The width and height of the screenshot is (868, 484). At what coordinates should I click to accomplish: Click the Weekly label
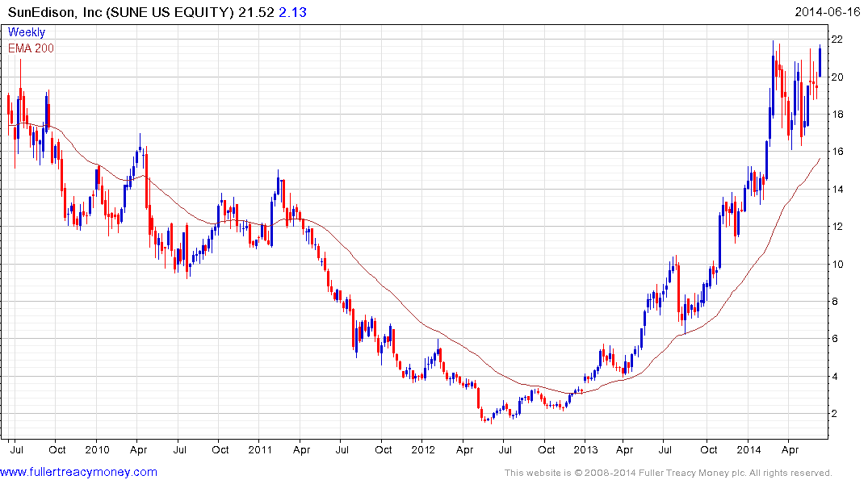(27, 32)
